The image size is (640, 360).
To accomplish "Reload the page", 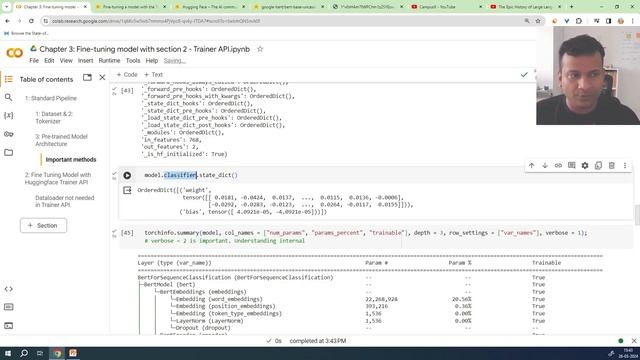I will (x=31, y=21).
